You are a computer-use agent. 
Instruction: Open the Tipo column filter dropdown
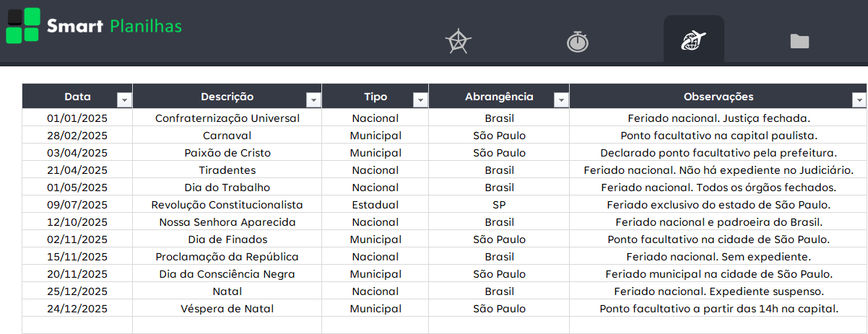(x=420, y=100)
